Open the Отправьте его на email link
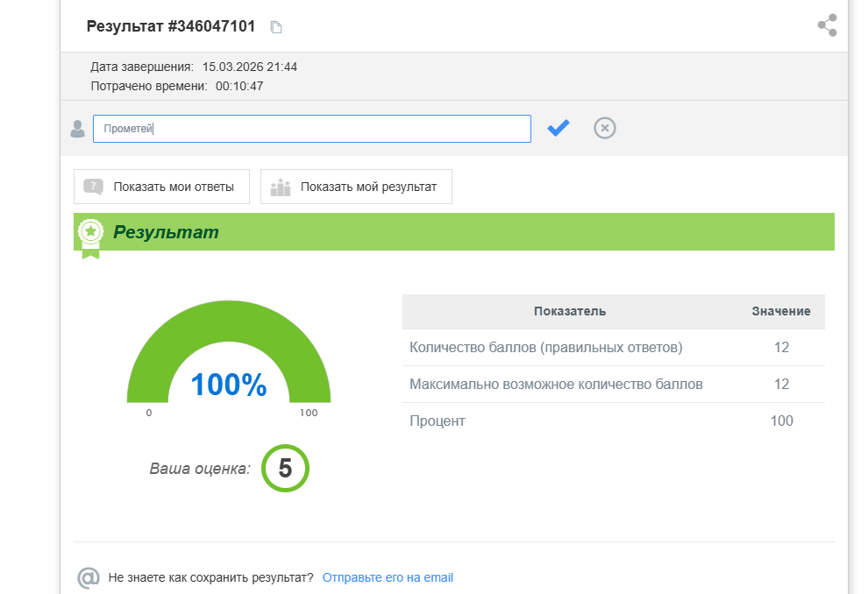This screenshot has width=868, height=594. point(388,577)
